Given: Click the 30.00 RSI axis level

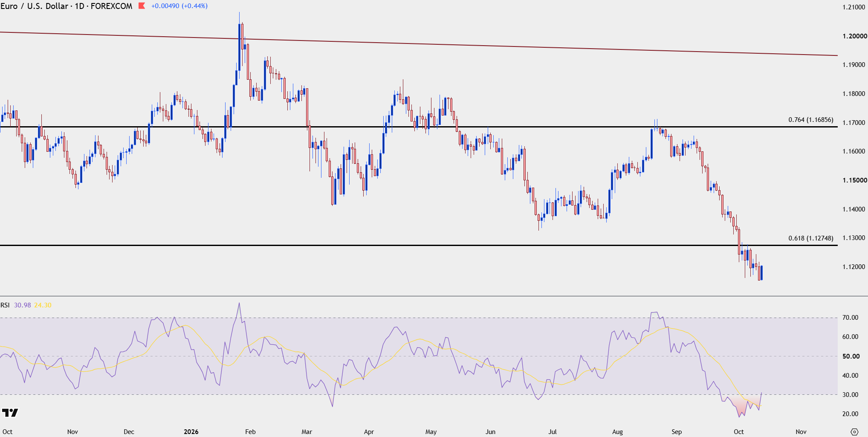Looking at the screenshot, I should (851, 395).
